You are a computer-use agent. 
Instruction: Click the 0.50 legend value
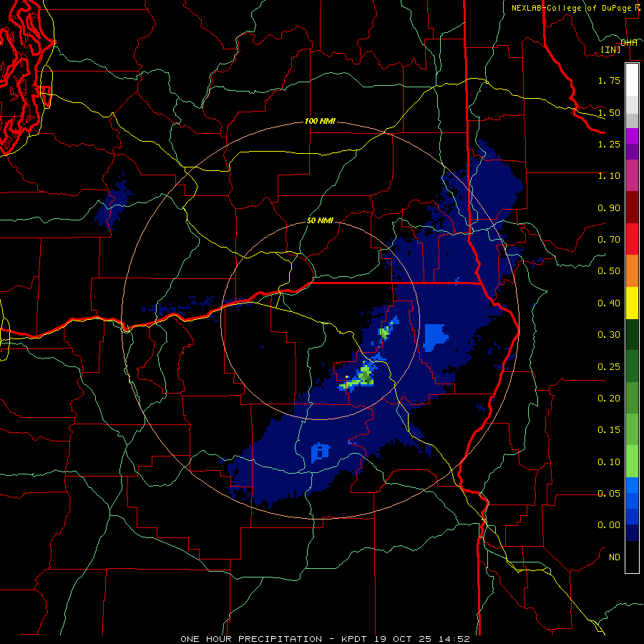(609, 271)
